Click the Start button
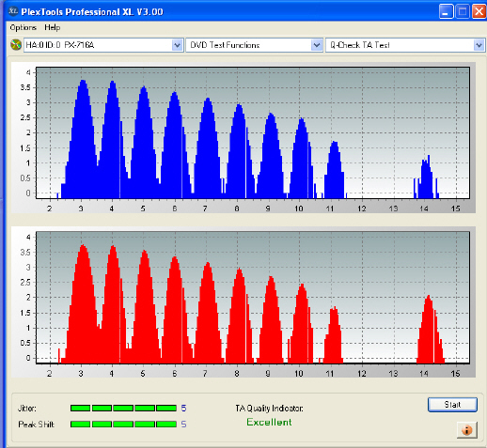Screen dimensions: 487x448 [452, 405]
